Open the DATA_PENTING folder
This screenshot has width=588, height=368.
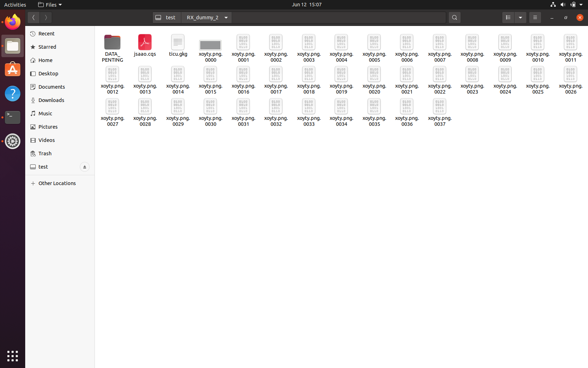pyautogui.click(x=112, y=42)
